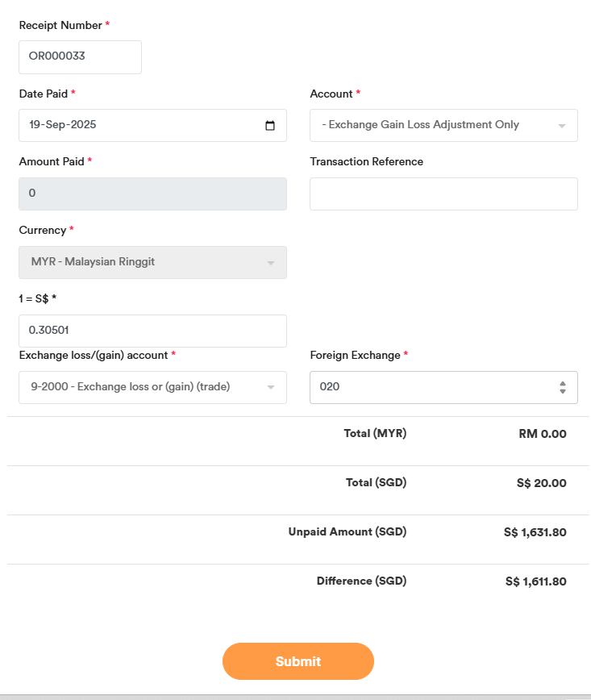Click the Unpaid Amount value S$ 1,631.80
This screenshot has width=591, height=700.
pyautogui.click(x=535, y=532)
